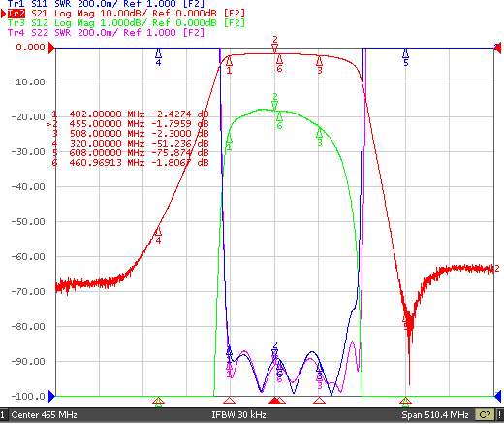Click the C? calibration status indicator
The width and height of the screenshot is (504, 424).
coord(485,415)
